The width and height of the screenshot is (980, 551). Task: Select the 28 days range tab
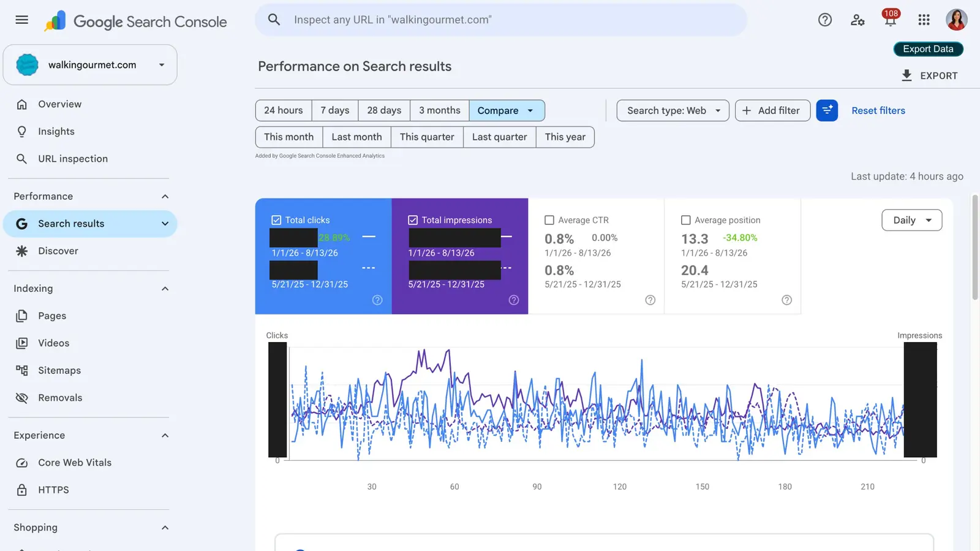click(x=384, y=110)
